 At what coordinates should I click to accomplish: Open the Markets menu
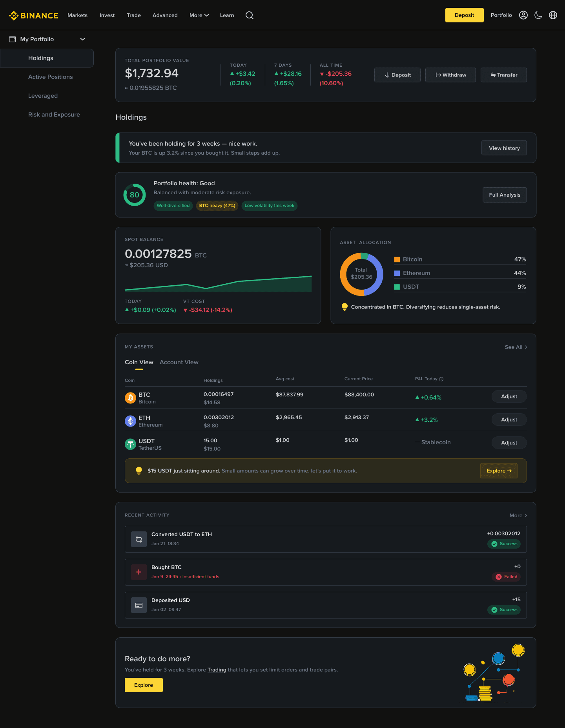point(77,15)
